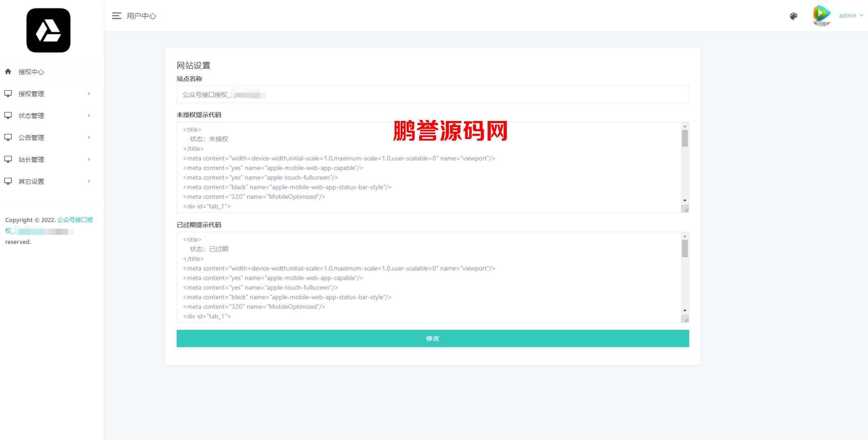Screen dimensions: 868x440
Task: Click the '状态：已过期' line
Action: coord(209,249)
